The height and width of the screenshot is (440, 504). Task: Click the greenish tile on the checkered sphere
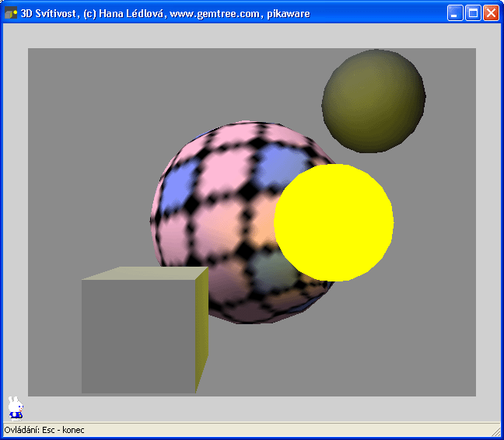point(268,268)
